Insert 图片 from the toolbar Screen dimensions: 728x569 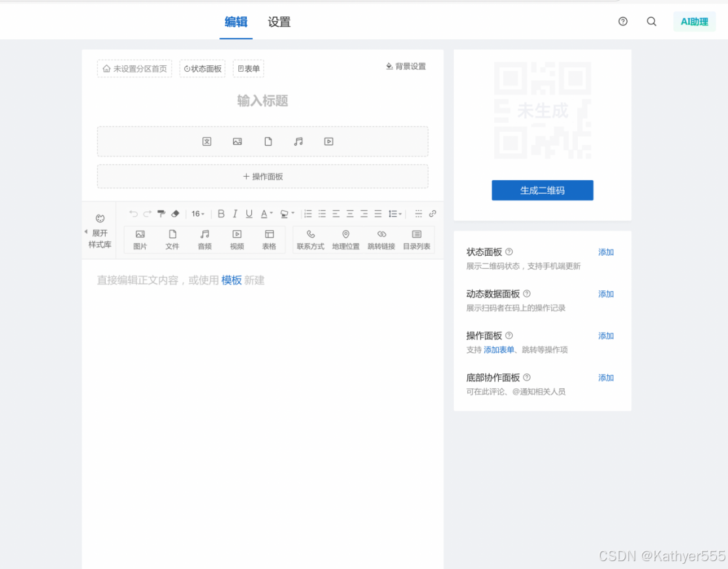pyautogui.click(x=140, y=239)
